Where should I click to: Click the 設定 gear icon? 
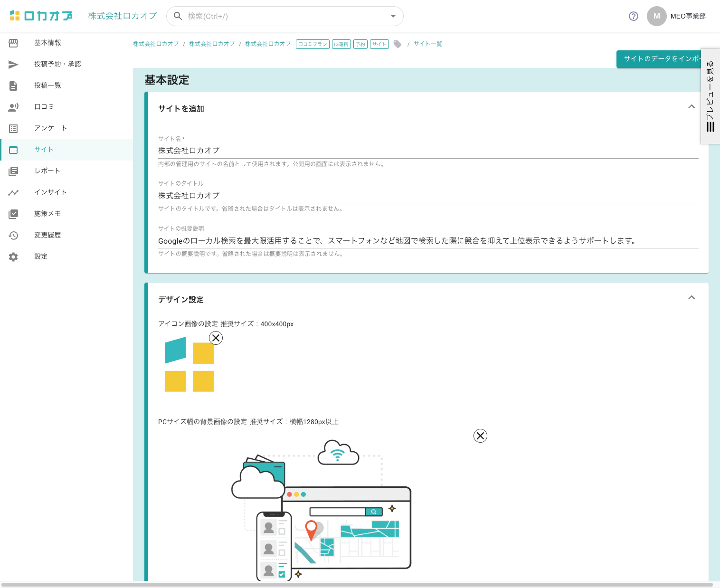point(13,256)
